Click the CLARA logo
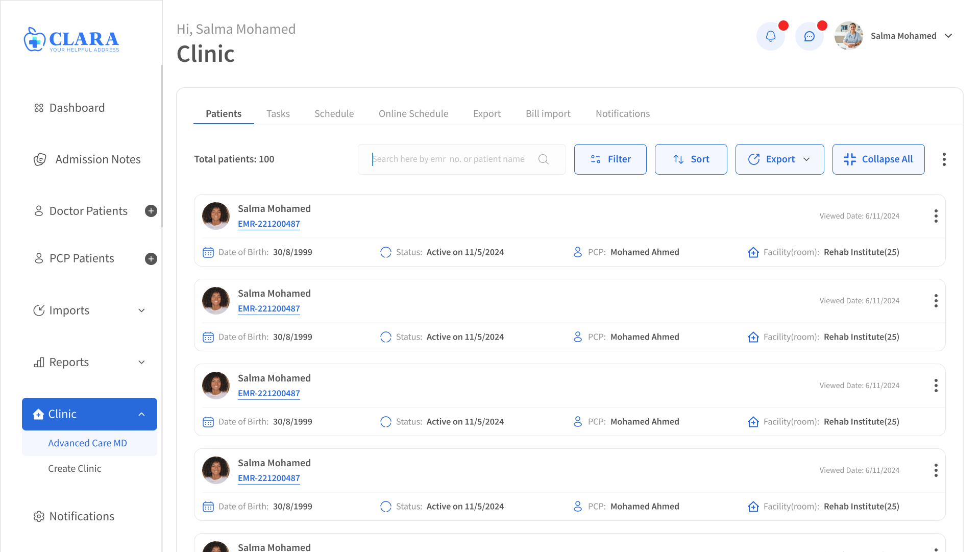980x552 pixels. point(71,39)
